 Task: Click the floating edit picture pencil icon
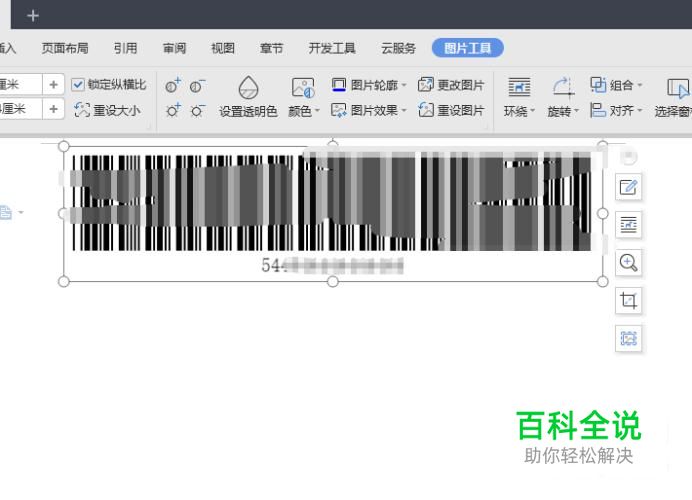click(x=628, y=188)
